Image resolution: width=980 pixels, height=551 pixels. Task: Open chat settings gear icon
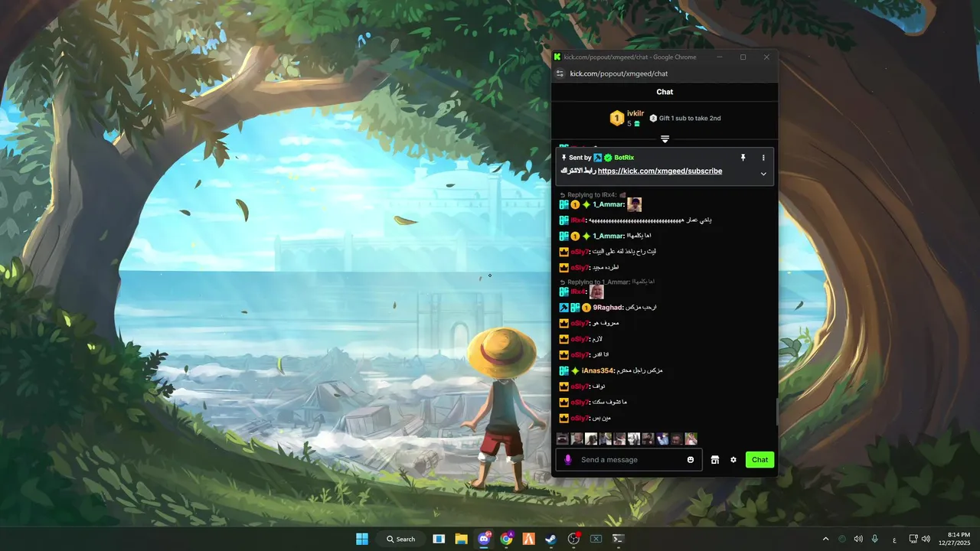click(x=733, y=460)
